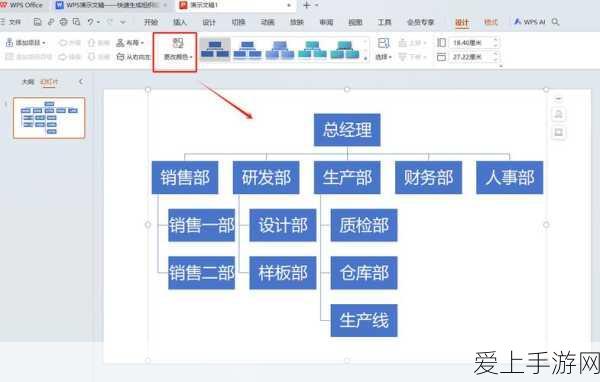This screenshot has height=382, width=600.
Task: Click the minus icon right of the slide
Action: click(x=559, y=99)
